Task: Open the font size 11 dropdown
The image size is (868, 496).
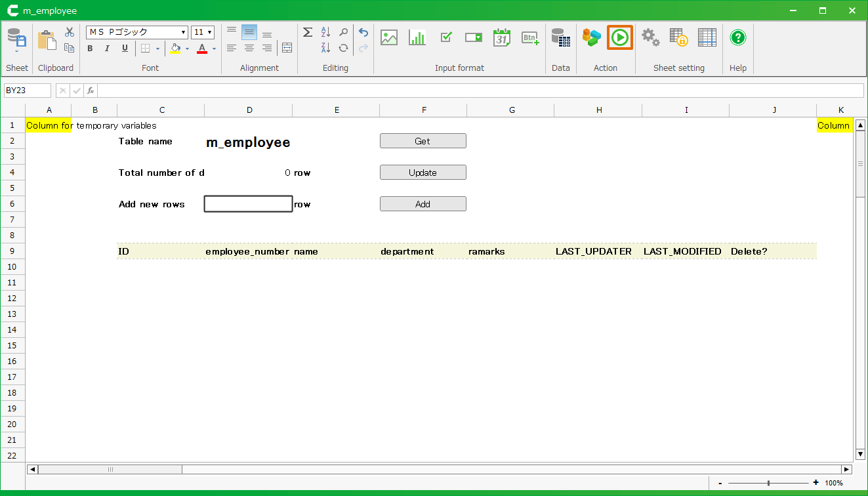Action: pos(209,32)
